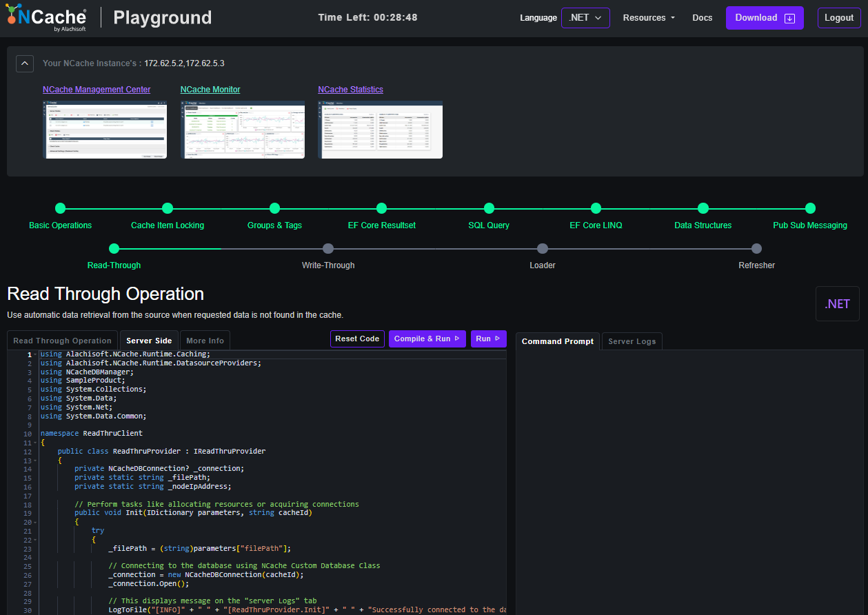Click the Cache Item Locking label
Viewport: 868px width, 615px height.
(168, 225)
